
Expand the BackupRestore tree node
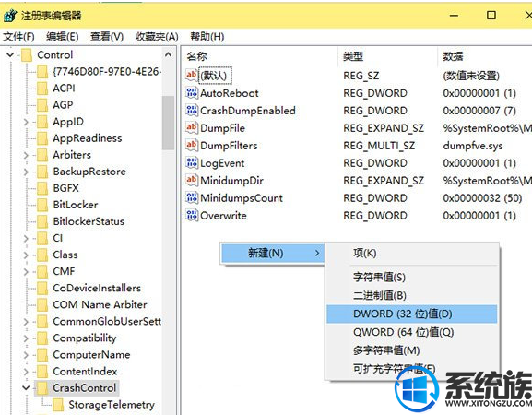pos(26,172)
